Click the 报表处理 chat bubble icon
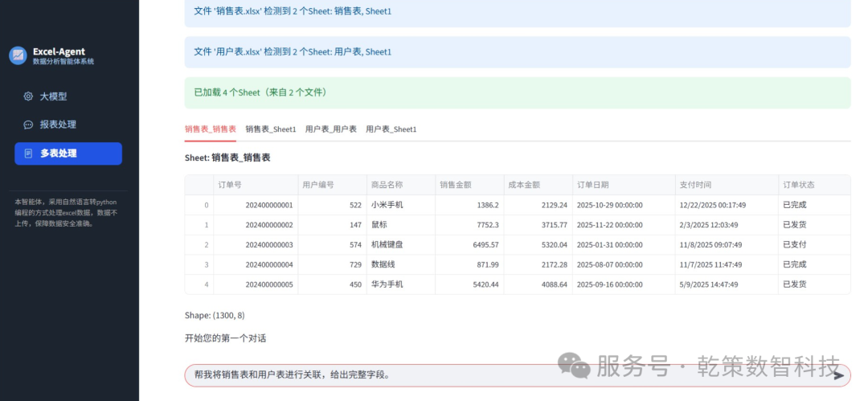 tap(28, 125)
